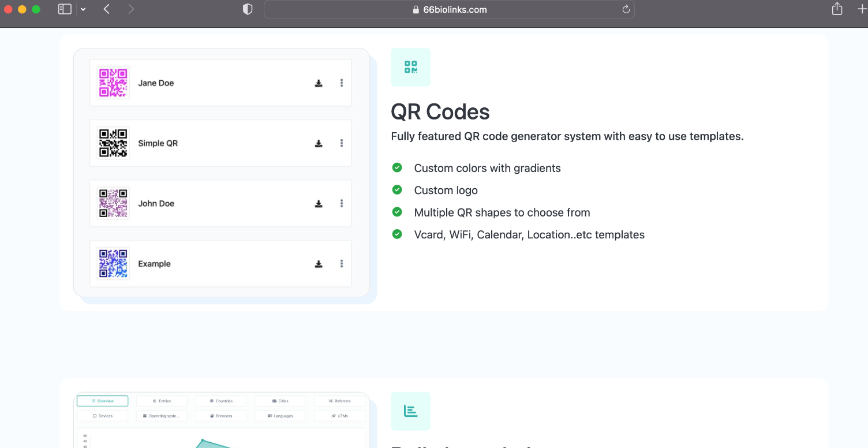868x448 pixels.
Task: Download the Jane Doe QR code
Action: (x=319, y=83)
